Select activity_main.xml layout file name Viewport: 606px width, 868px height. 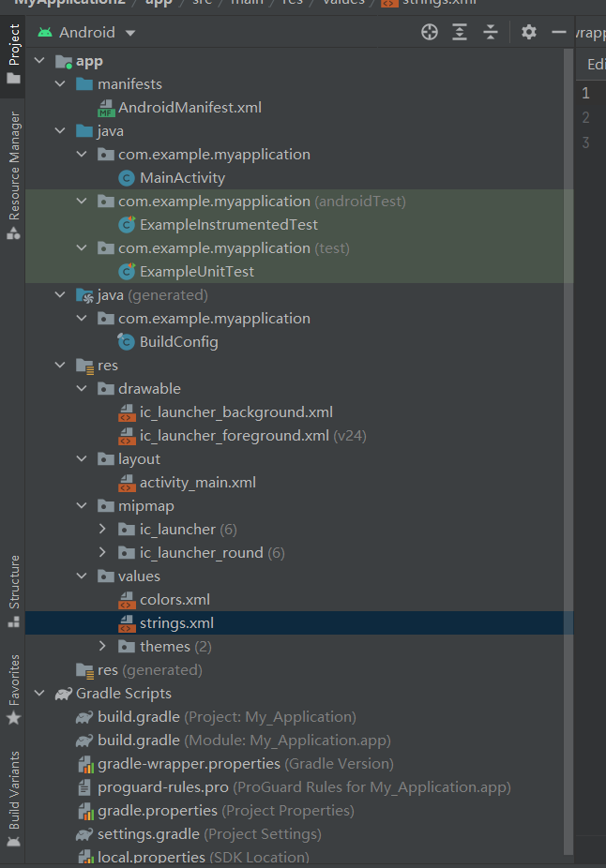(198, 483)
